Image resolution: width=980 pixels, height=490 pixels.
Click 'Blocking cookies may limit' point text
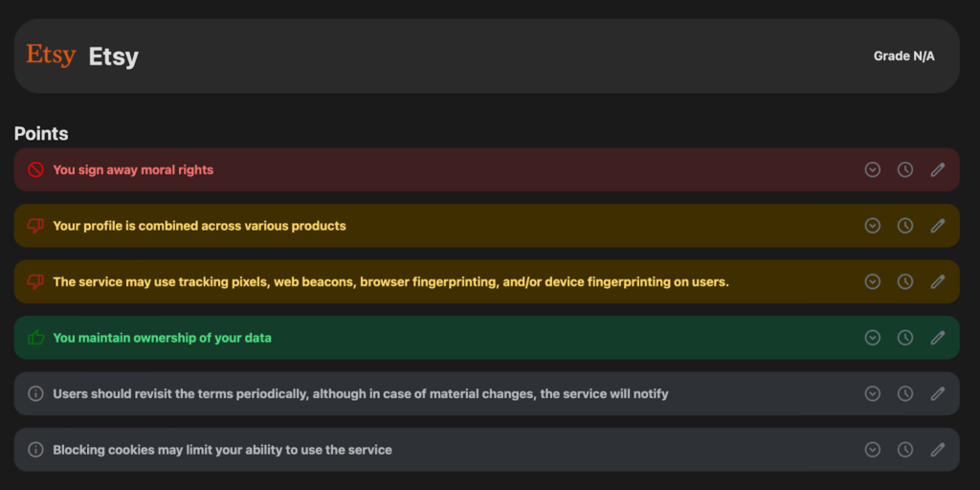[x=222, y=450]
